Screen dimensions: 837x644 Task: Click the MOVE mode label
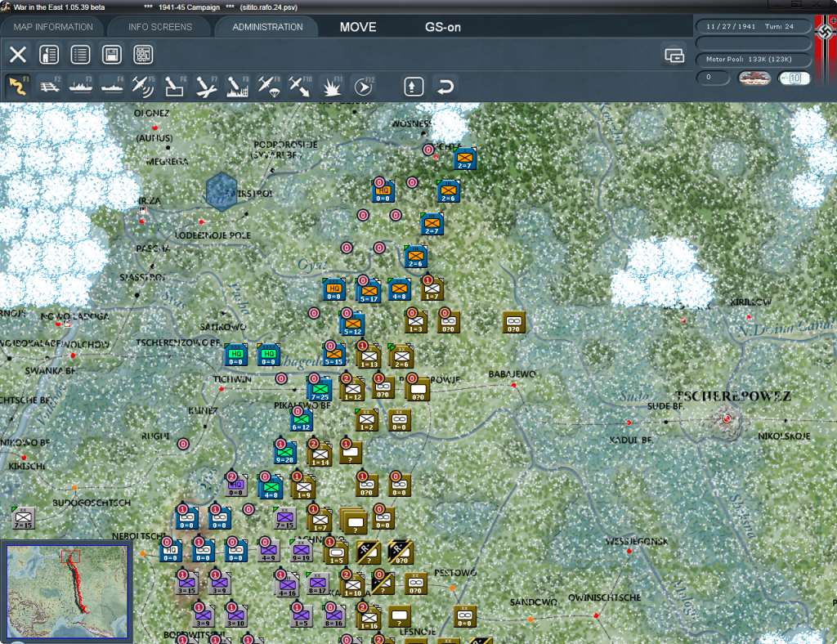click(x=358, y=27)
